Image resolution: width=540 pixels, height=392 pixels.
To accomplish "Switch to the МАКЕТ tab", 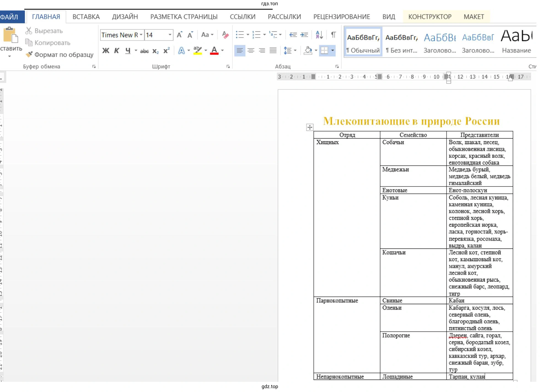I will pyautogui.click(x=474, y=17).
